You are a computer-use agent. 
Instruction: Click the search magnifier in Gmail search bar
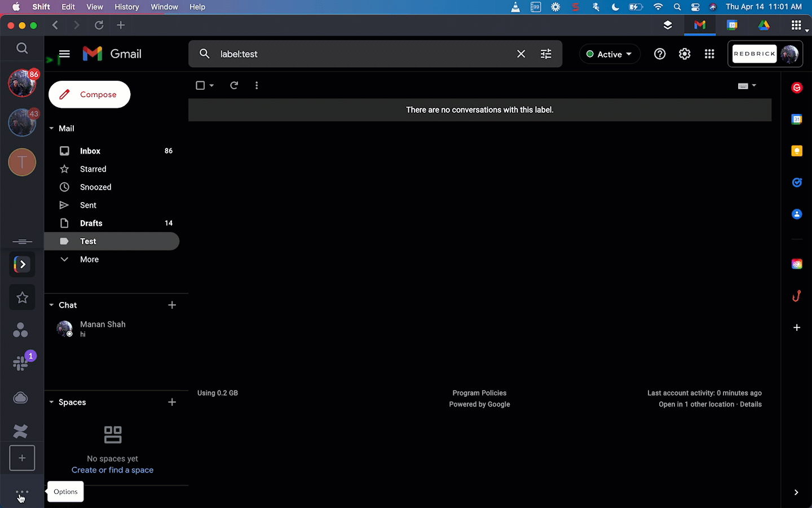pyautogui.click(x=205, y=54)
